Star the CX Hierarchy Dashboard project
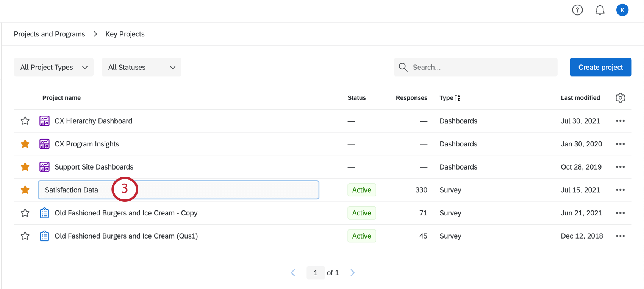This screenshot has height=289, width=644. coord(25,121)
